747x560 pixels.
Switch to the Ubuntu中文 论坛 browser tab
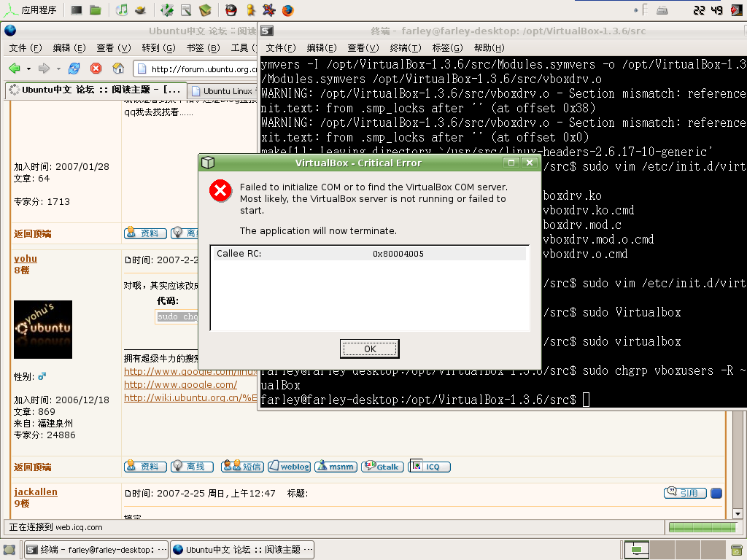(96, 90)
